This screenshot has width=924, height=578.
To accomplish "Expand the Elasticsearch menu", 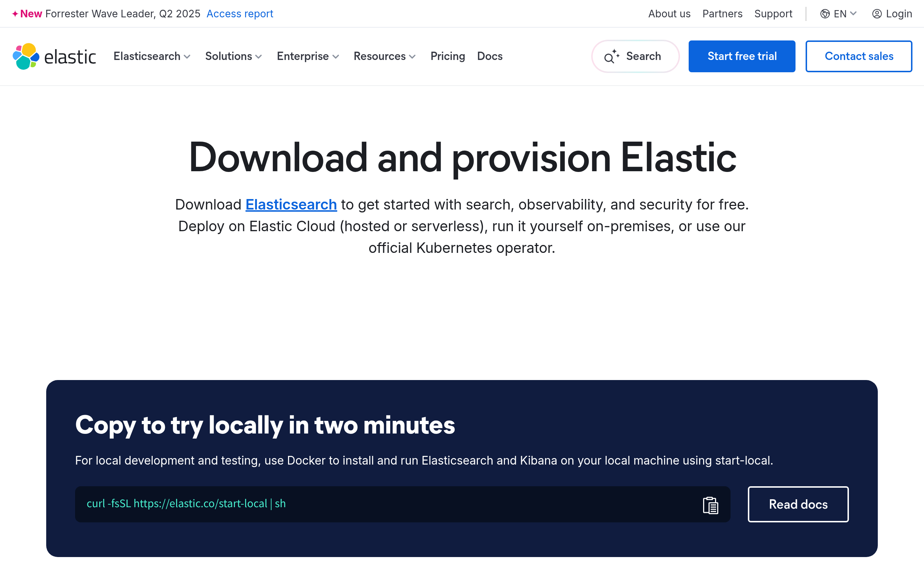I will (152, 56).
